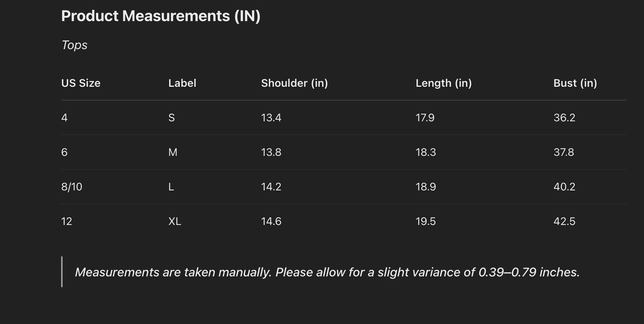Click the measurement variance note text
The height and width of the screenshot is (324, 644).
327,272
